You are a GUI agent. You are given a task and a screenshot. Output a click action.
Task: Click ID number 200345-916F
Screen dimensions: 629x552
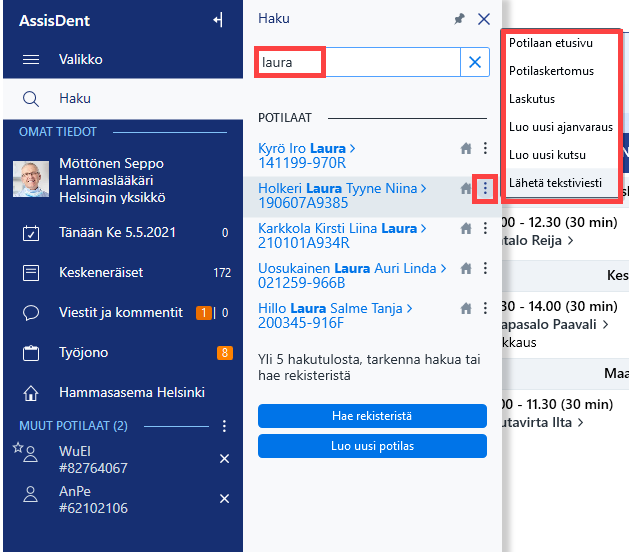[x=301, y=323]
